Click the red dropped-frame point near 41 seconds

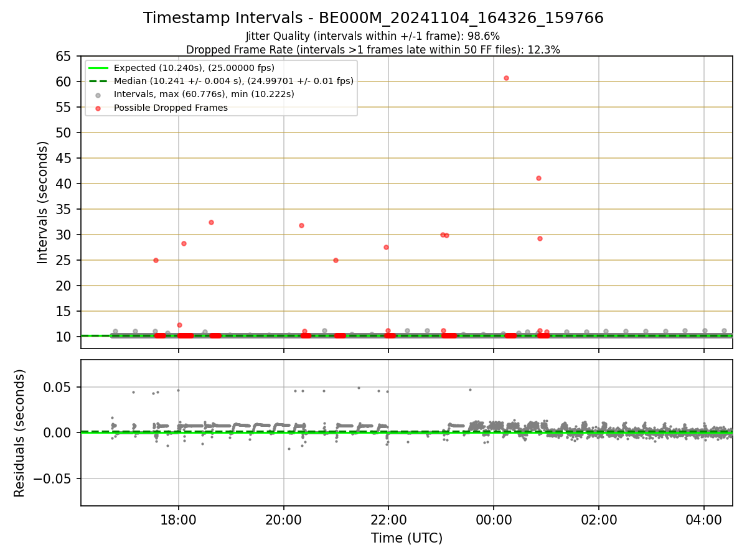pos(538,178)
